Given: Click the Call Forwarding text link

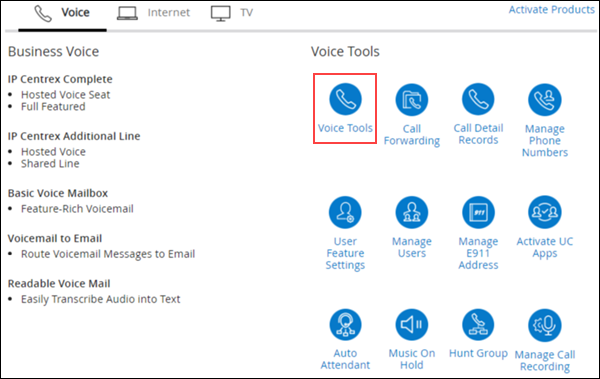Looking at the screenshot, I should [x=412, y=135].
